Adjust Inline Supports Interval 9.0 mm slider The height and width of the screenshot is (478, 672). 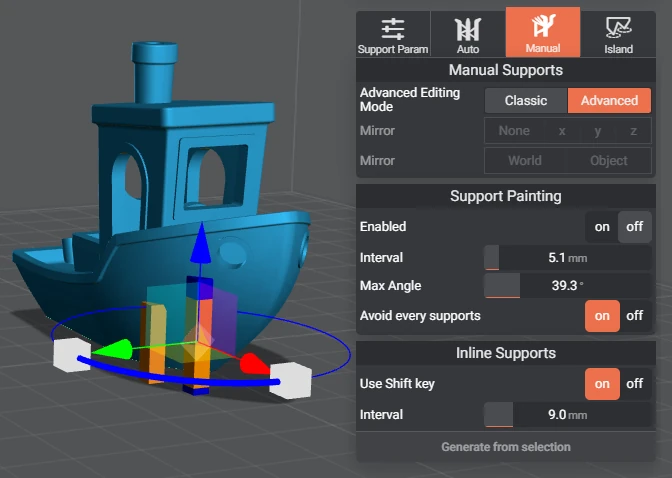click(x=567, y=415)
